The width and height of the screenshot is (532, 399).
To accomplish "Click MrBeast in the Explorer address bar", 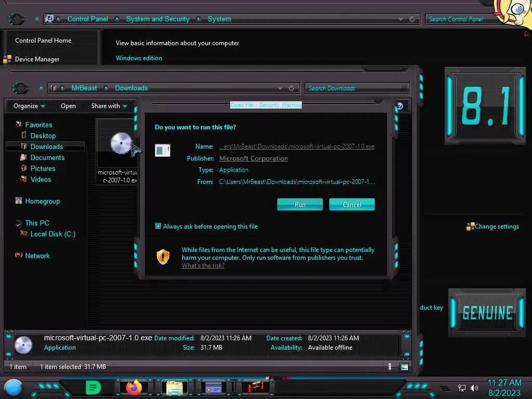I will (x=84, y=88).
